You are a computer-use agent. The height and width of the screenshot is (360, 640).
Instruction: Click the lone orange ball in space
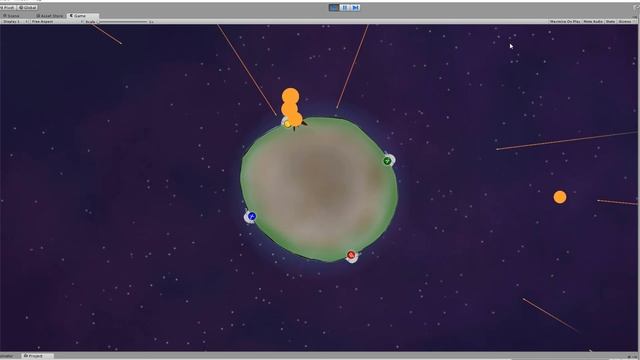coord(560,197)
